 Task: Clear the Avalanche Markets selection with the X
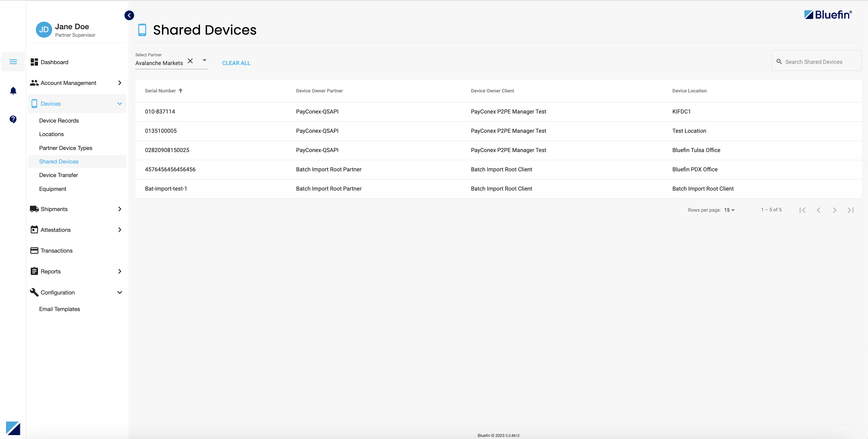tap(190, 61)
